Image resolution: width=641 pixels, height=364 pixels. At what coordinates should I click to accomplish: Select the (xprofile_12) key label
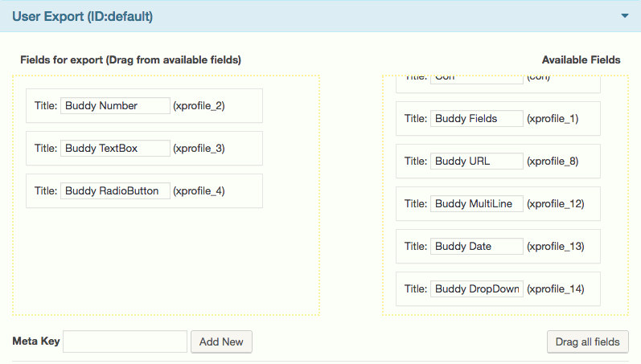(556, 203)
